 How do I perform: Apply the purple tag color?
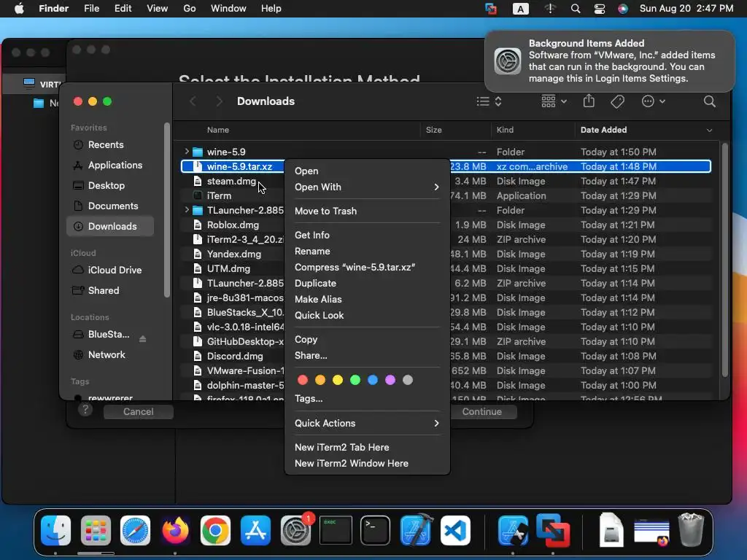pos(390,380)
